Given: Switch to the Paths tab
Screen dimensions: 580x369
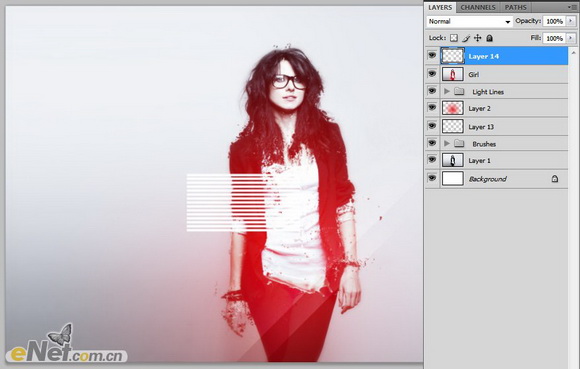Looking at the screenshot, I should tap(515, 7).
